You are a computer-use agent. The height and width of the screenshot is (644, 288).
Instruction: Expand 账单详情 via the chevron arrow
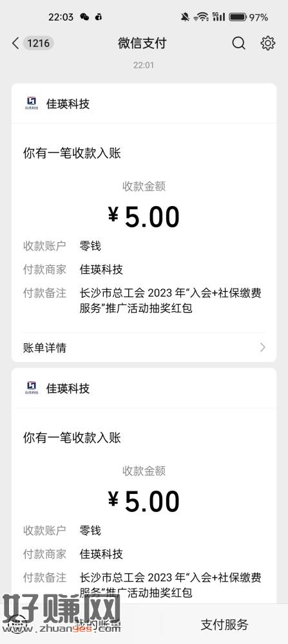click(263, 348)
